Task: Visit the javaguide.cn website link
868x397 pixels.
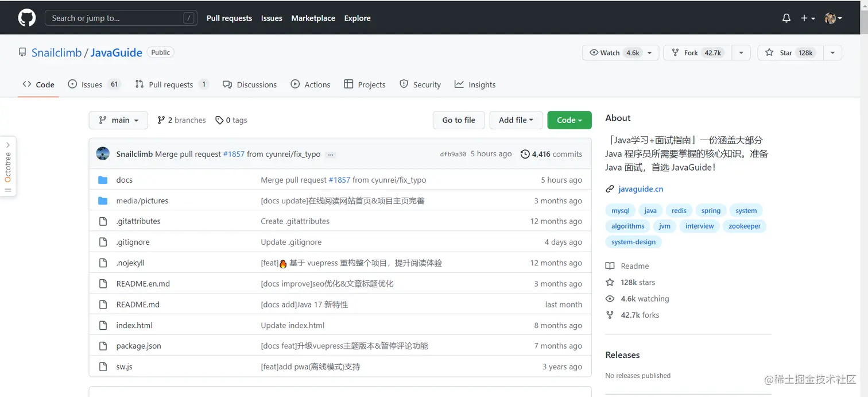Action: (x=641, y=188)
